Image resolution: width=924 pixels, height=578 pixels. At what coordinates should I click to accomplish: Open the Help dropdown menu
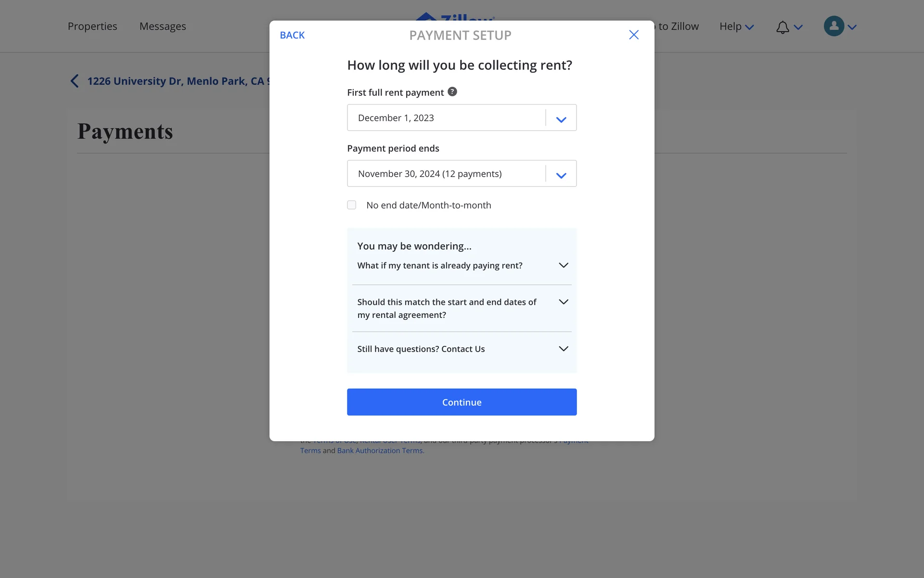(736, 26)
